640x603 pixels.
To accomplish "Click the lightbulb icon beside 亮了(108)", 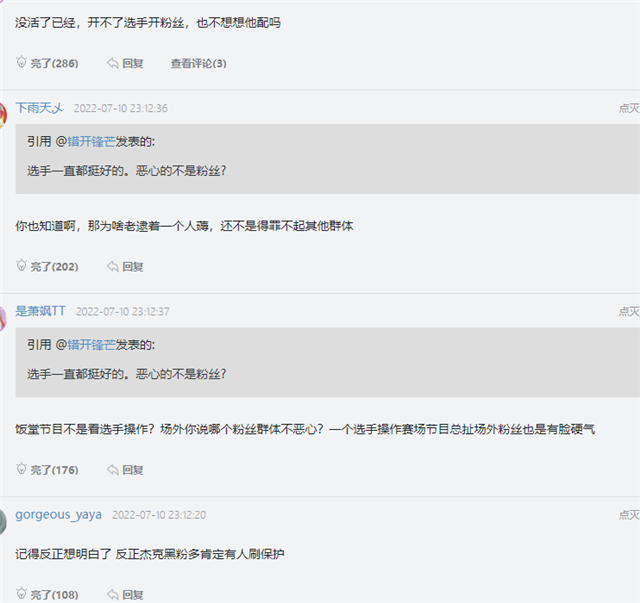I will 21,594.
